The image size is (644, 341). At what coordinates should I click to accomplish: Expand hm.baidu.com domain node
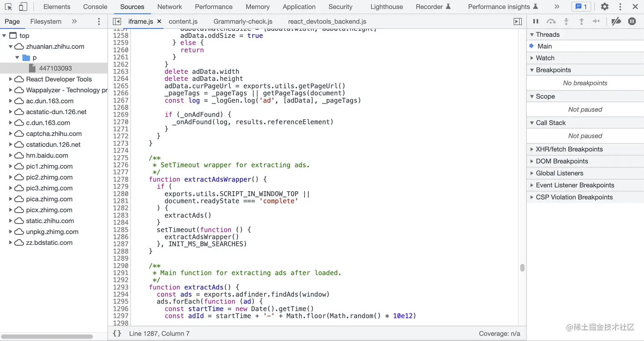pos(11,155)
